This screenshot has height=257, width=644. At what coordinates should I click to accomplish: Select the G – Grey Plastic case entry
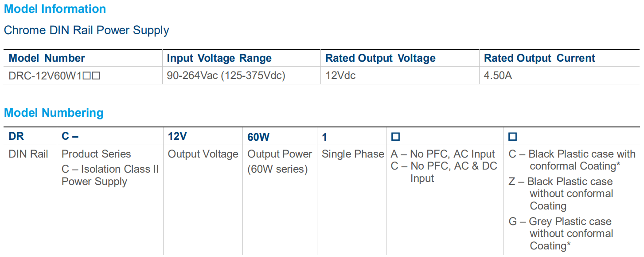click(x=560, y=233)
